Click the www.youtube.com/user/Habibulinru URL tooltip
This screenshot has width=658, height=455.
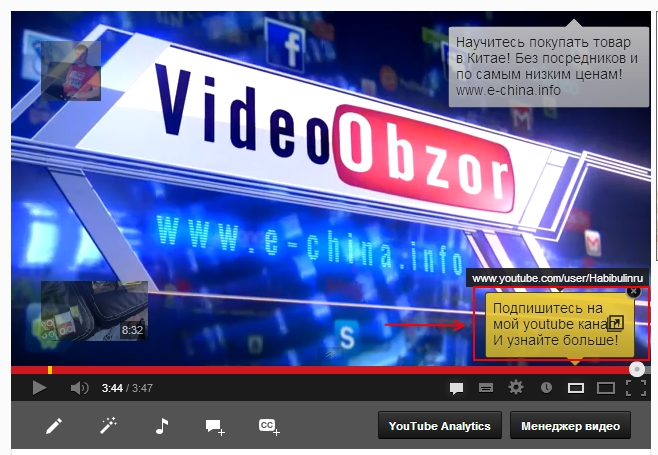[557, 278]
